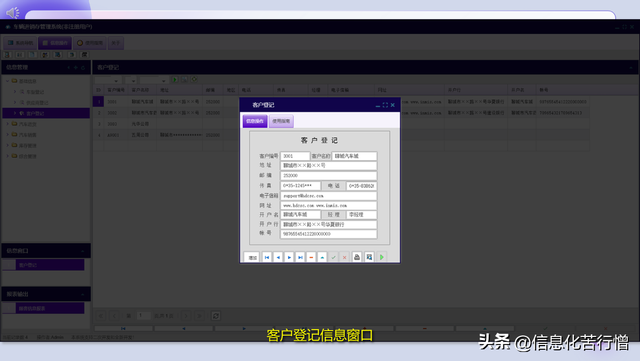The image size is (640, 361).
Task: Click the plus icon in 信息管理 panel header
Action: point(76,67)
